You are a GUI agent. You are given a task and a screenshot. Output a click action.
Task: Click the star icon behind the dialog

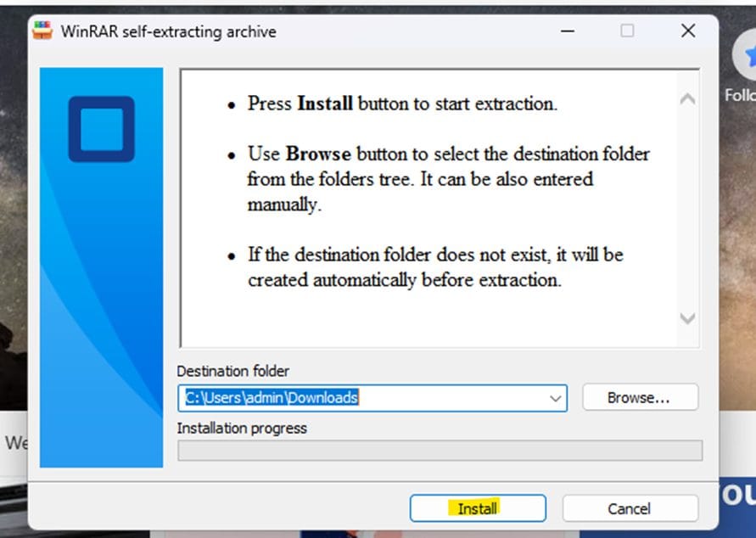pyautogui.click(x=748, y=56)
